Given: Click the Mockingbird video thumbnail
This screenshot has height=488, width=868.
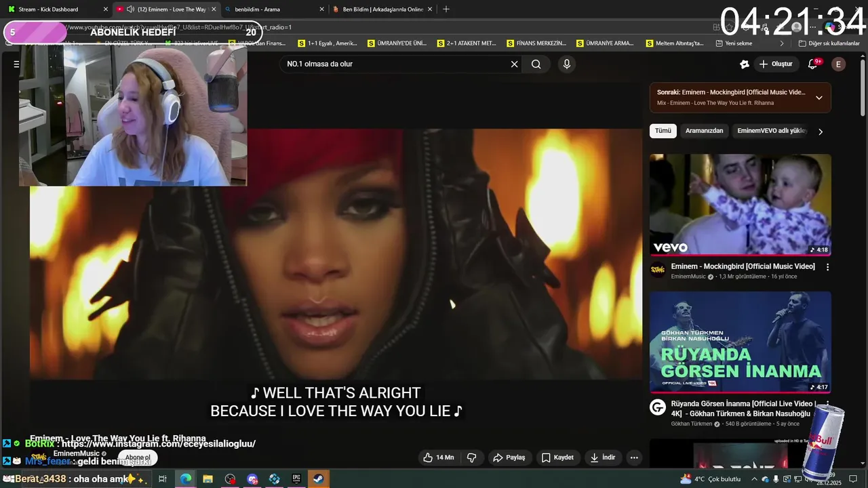Looking at the screenshot, I should click(x=741, y=205).
